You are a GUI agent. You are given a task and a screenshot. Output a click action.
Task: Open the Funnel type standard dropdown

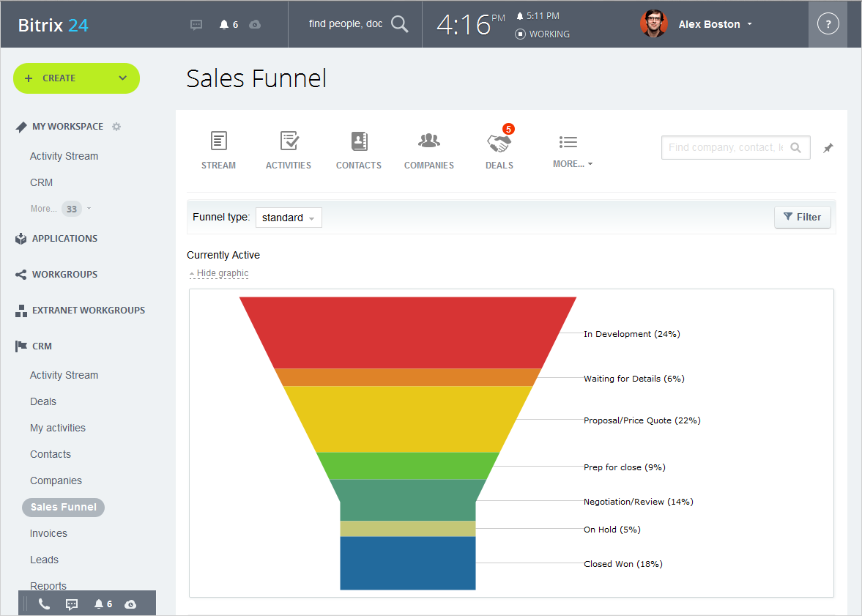click(x=289, y=218)
